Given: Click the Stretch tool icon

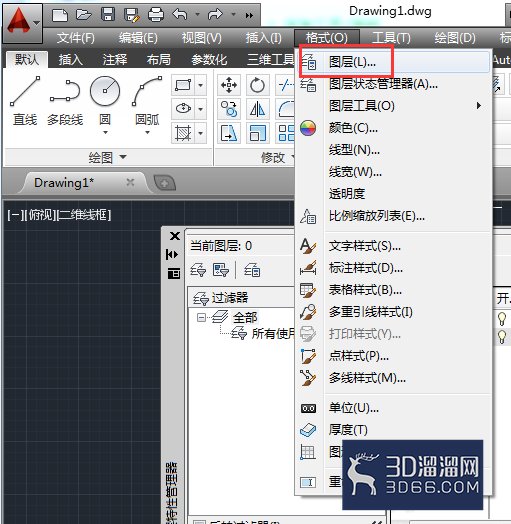Looking at the screenshot, I should (229, 133).
